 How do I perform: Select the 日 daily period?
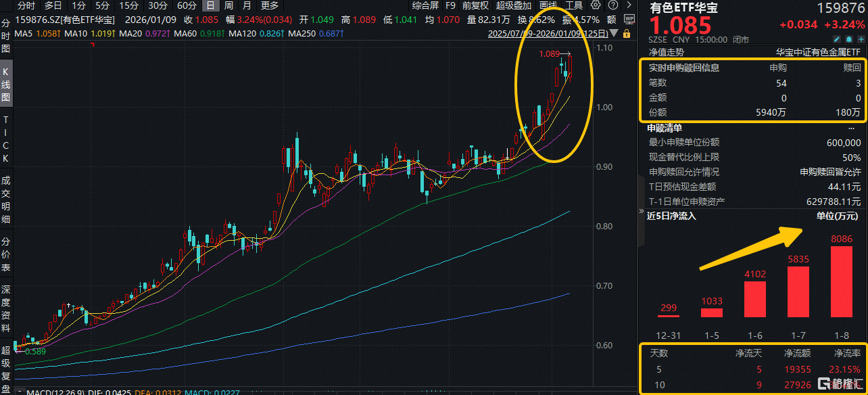coord(211,5)
